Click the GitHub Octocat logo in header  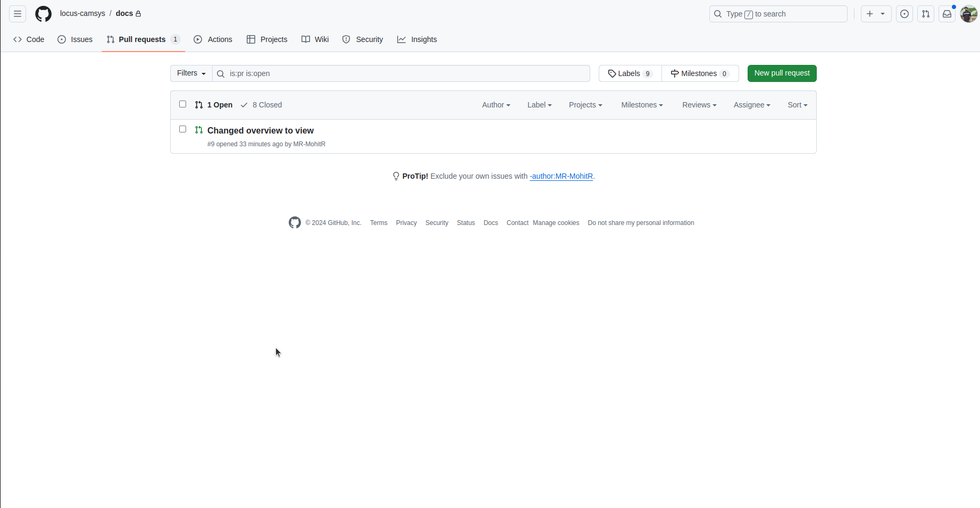(x=44, y=14)
